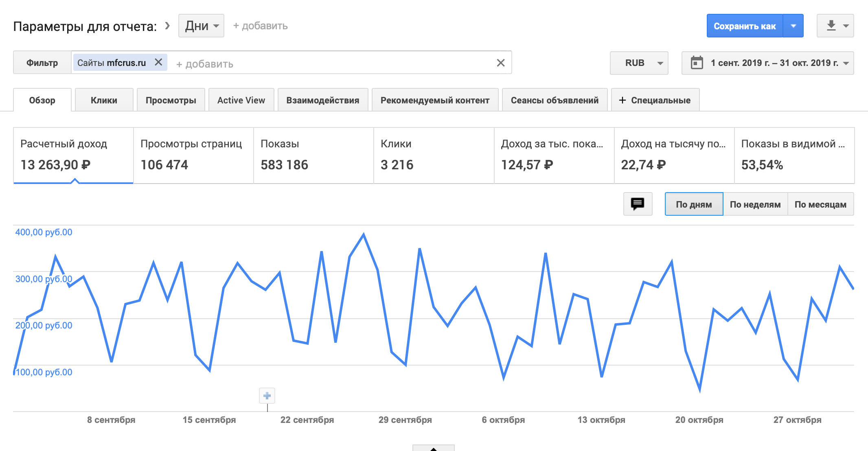Open the Дни dimension dropdown
This screenshot has width=868, height=451.
click(x=202, y=26)
